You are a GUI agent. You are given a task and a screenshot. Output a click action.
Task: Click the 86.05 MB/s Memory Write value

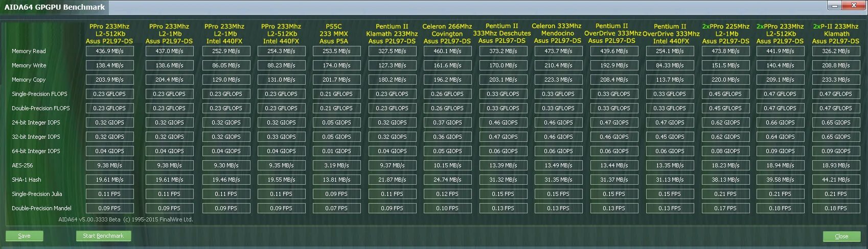click(226, 65)
